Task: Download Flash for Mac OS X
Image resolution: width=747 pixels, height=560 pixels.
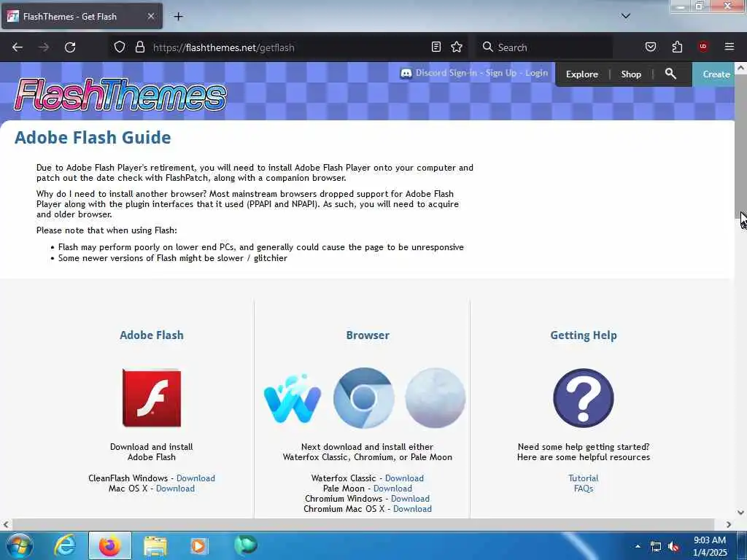Action: pyautogui.click(x=175, y=489)
